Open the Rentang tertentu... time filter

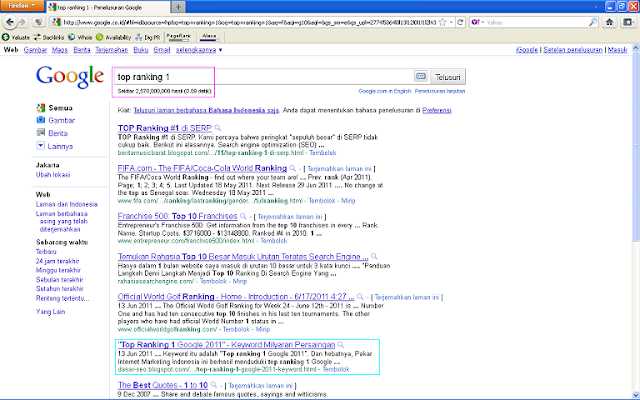coord(62,298)
